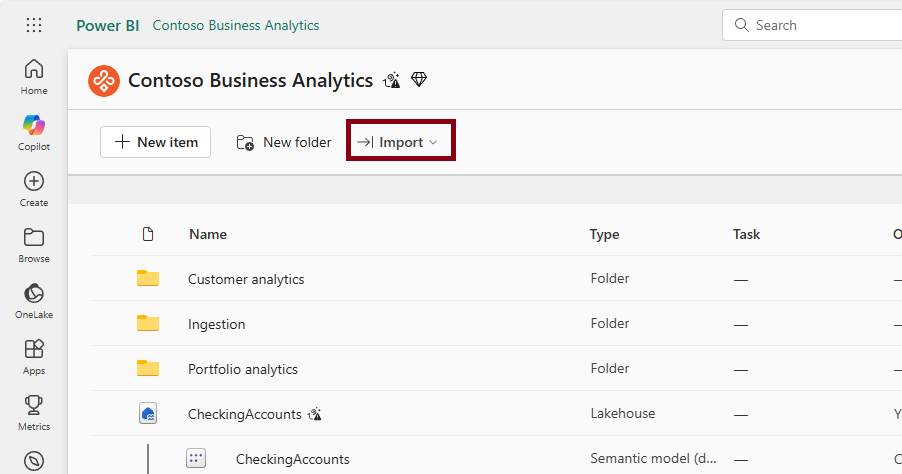Click the Power BI brand link
Viewport: 902px width, 474px height.
[108, 25]
